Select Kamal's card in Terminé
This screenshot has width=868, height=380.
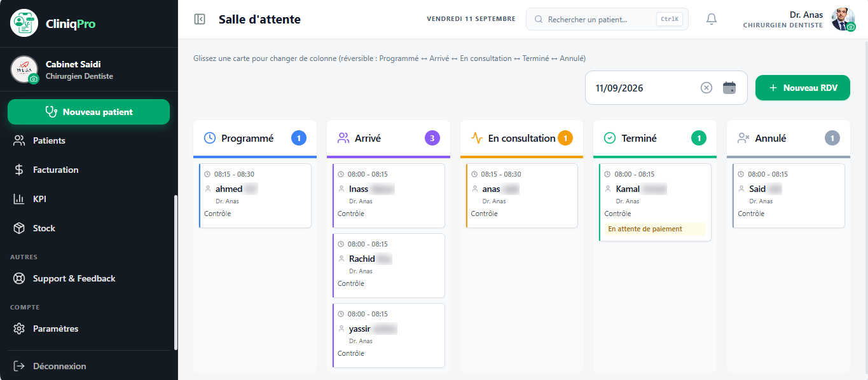[655, 202]
